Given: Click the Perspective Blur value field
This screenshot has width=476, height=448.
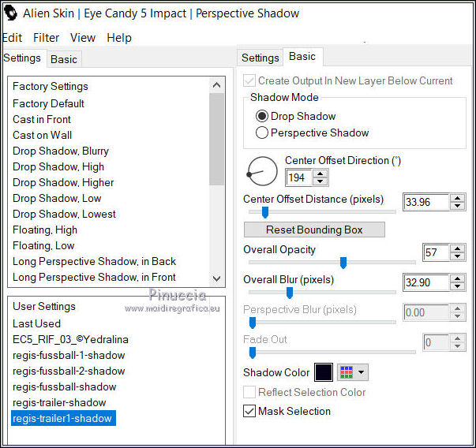Looking at the screenshot, I should pyautogui.click(x=426, y=312).
